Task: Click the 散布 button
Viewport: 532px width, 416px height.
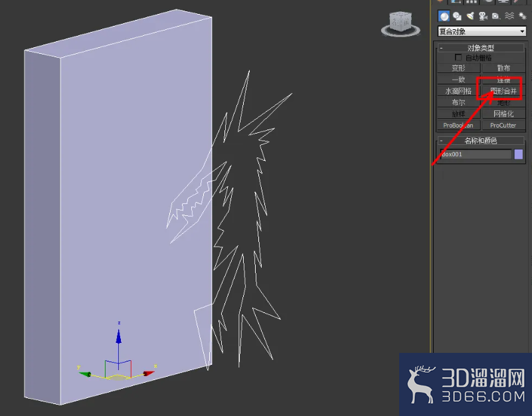Action: [503, 68]
